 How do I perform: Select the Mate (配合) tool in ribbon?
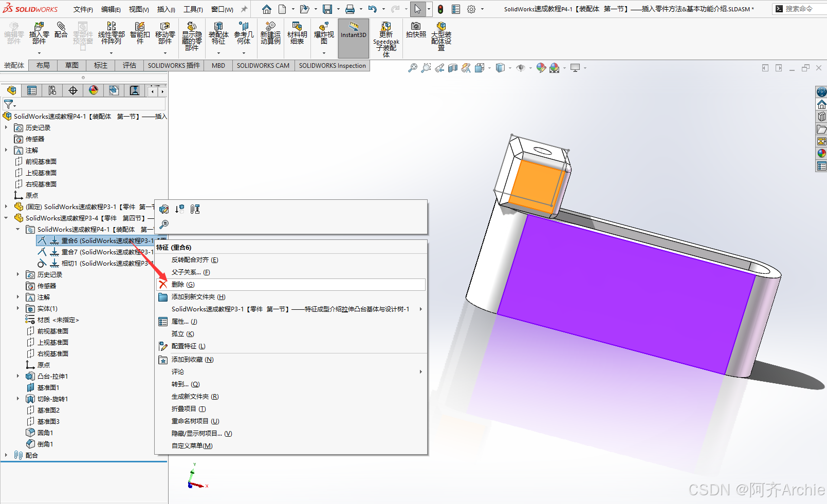(61, 30)
